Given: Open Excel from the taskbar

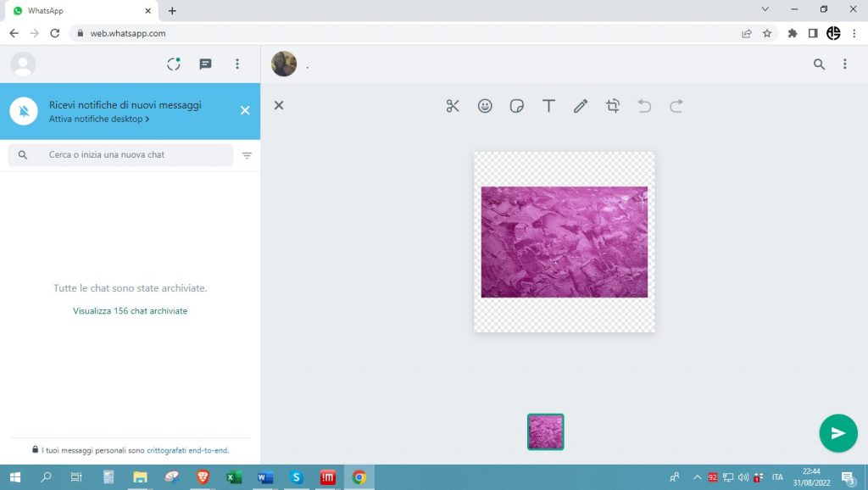Looking at the screenshot, I should click(234, 477).
